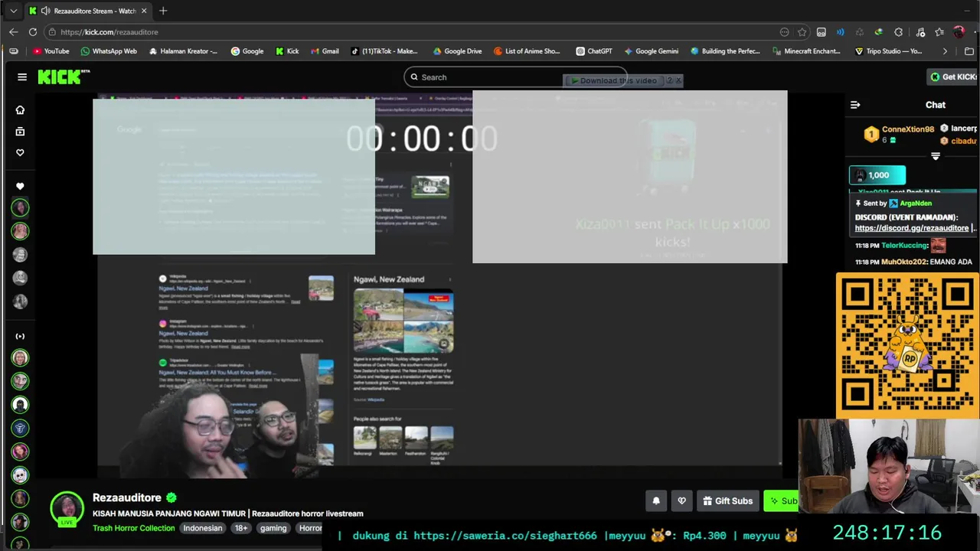This screenshot has width=980, height=551.
Task: Select the gaming tag
Action: [x=273, y=528]
